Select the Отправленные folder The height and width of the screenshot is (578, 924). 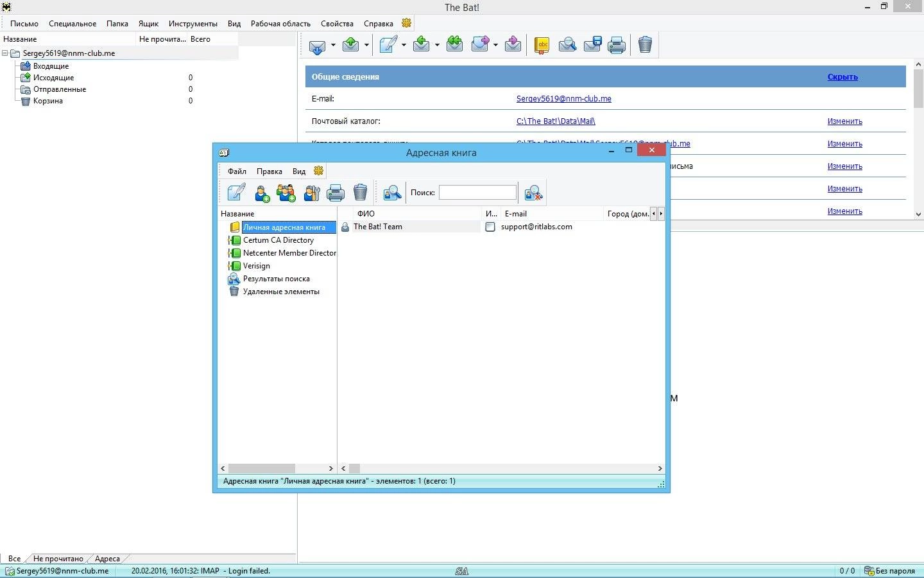(60, 89)
